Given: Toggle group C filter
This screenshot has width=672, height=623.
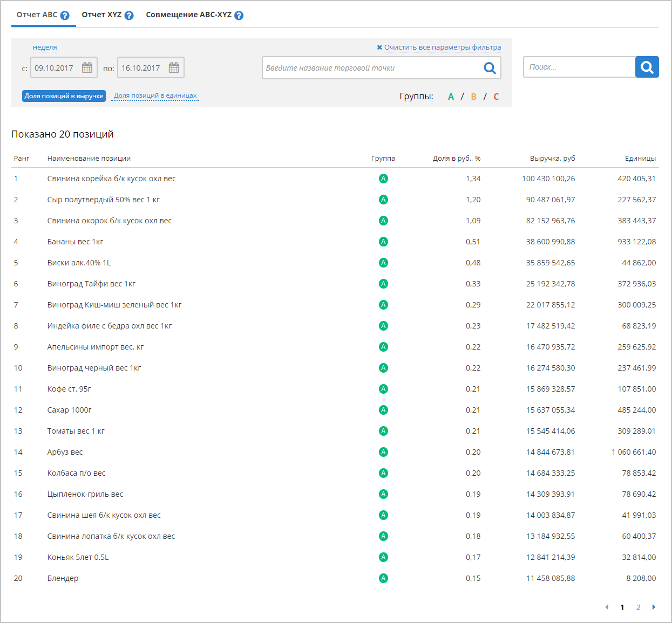Looking at the screenshot, I should [x=496, y=97].
